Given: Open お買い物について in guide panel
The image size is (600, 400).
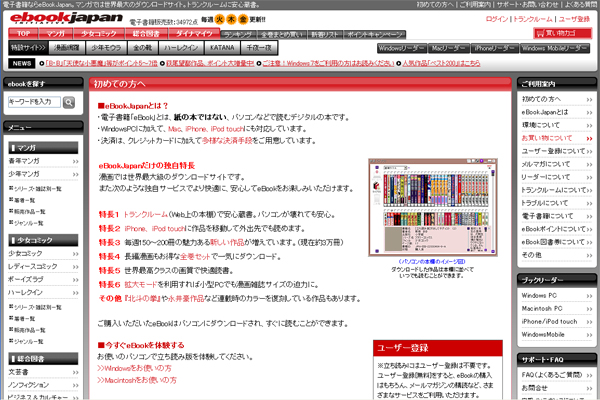Looking at the screenshot, I should (x=555, y=138).
